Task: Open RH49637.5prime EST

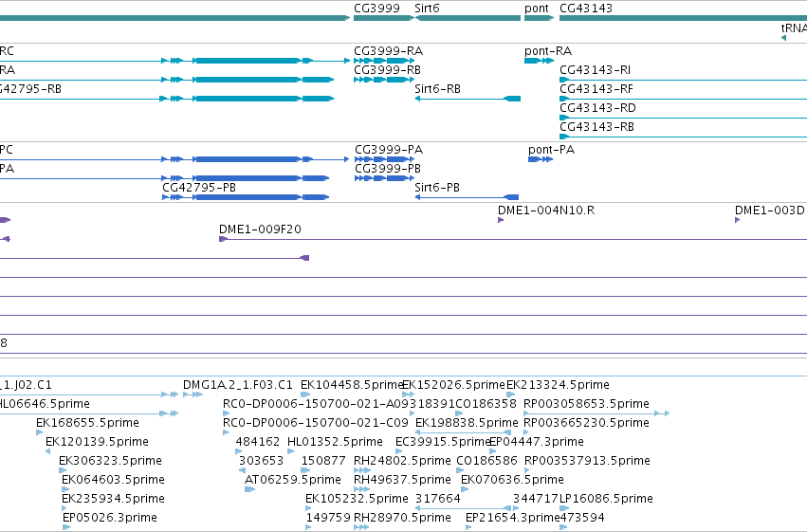Action: tap(402, 480)
